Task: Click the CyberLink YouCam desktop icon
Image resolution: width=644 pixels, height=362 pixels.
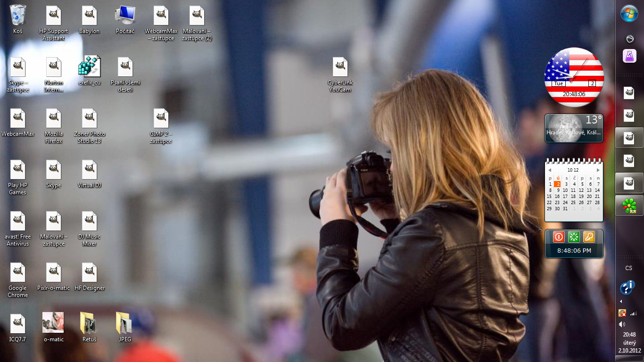Action: coord(340,66)
